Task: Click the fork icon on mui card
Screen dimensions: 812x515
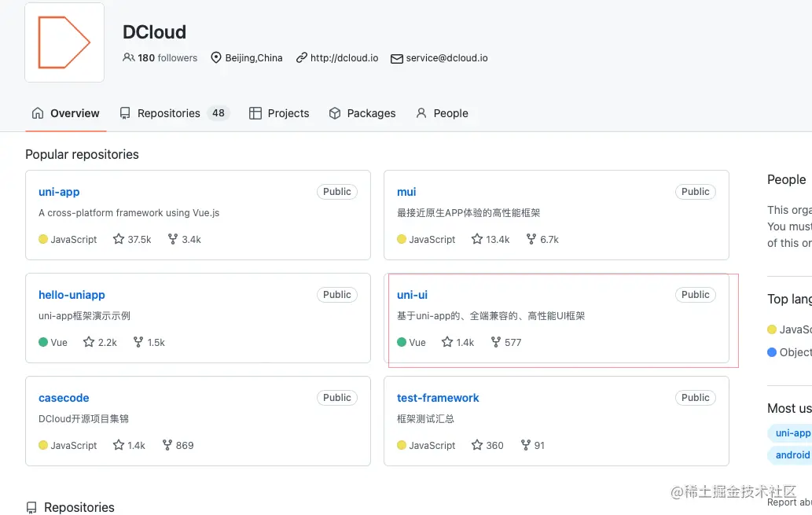Action: [531, 239]
